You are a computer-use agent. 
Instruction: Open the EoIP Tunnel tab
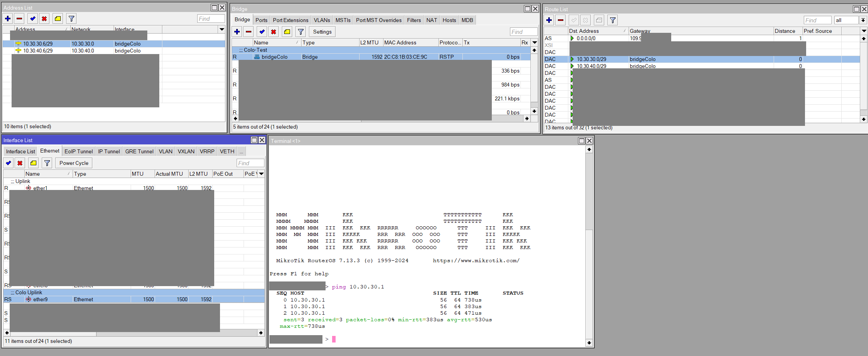tap(78, 151)
